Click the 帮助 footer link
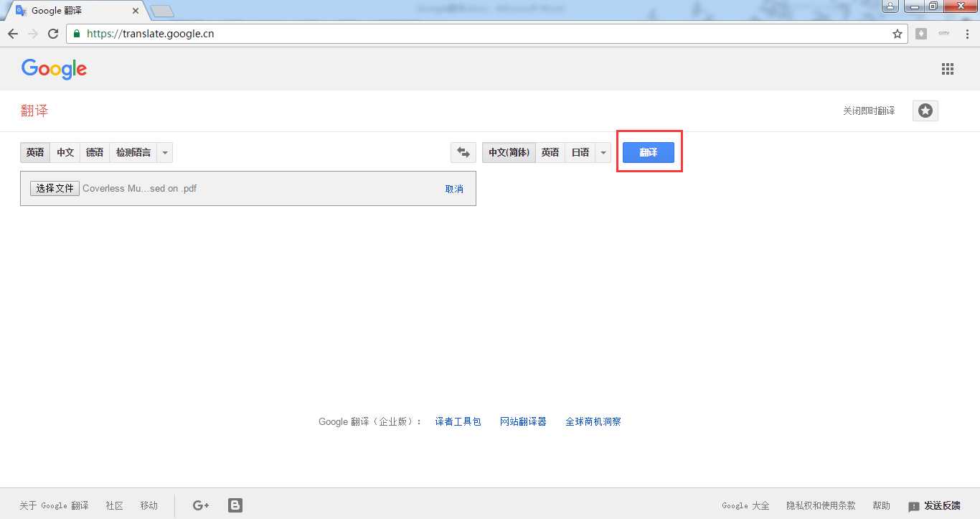 (881, 505)
